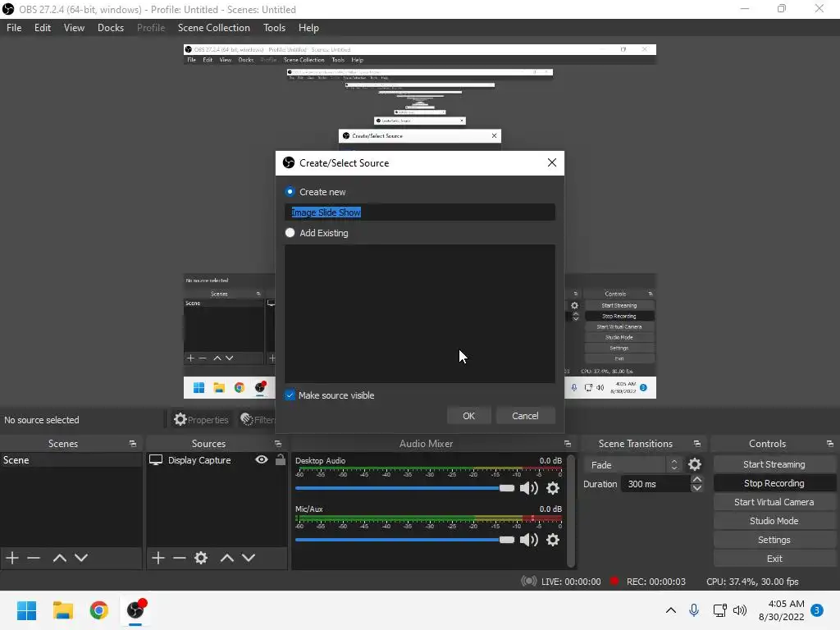This screenshot has width=840, height=630.
Task: Click the Audio Mixer scrollbar
Action: pyautogui.click(x=571, y=510)
